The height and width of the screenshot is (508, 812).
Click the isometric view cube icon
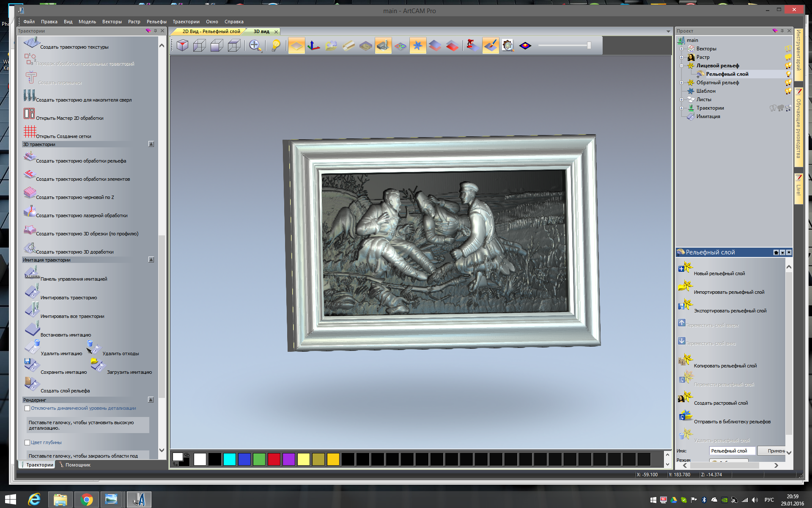click(183, 45)
